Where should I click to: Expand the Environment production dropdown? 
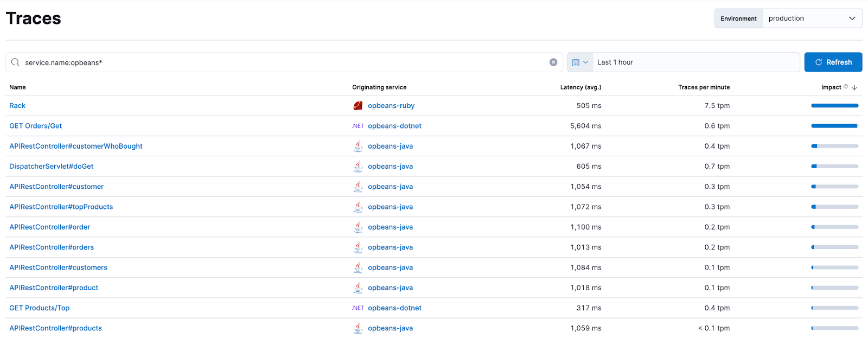(812, 18)
